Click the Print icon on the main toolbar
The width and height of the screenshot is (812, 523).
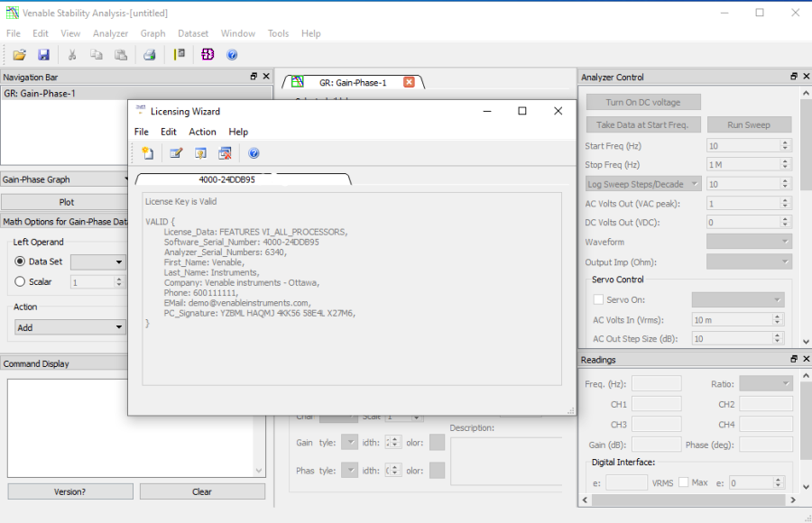[148, 54]
